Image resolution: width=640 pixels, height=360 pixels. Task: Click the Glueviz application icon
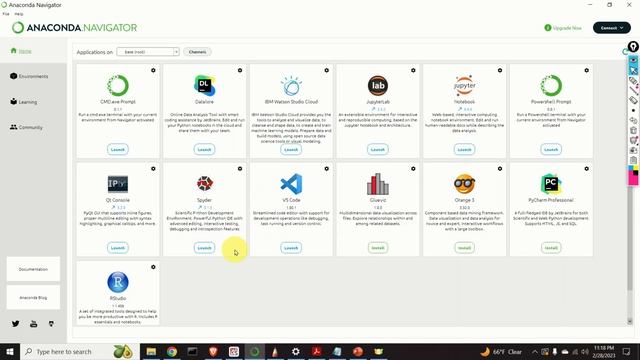pos(378,184)
